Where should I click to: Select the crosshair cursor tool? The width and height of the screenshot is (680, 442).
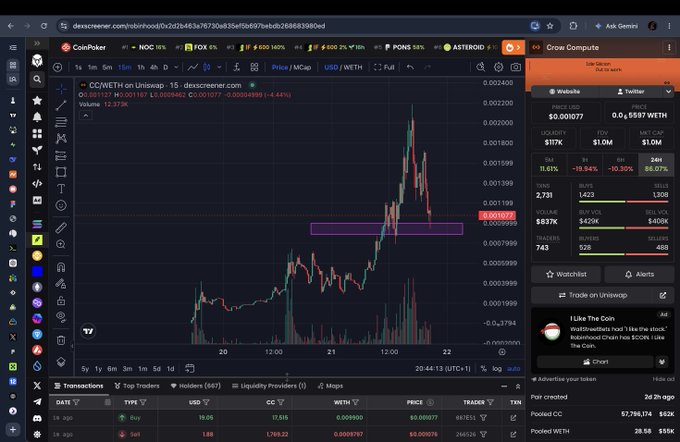click(61, 89)
